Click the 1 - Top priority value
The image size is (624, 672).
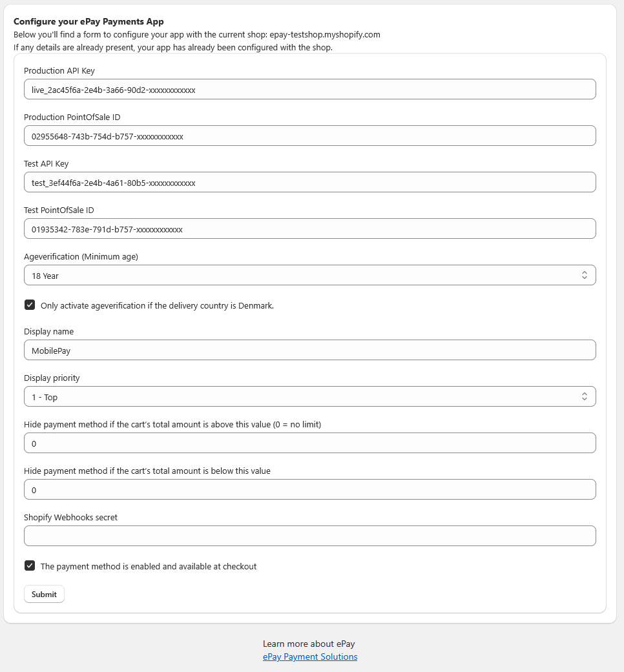coord(44,396)
